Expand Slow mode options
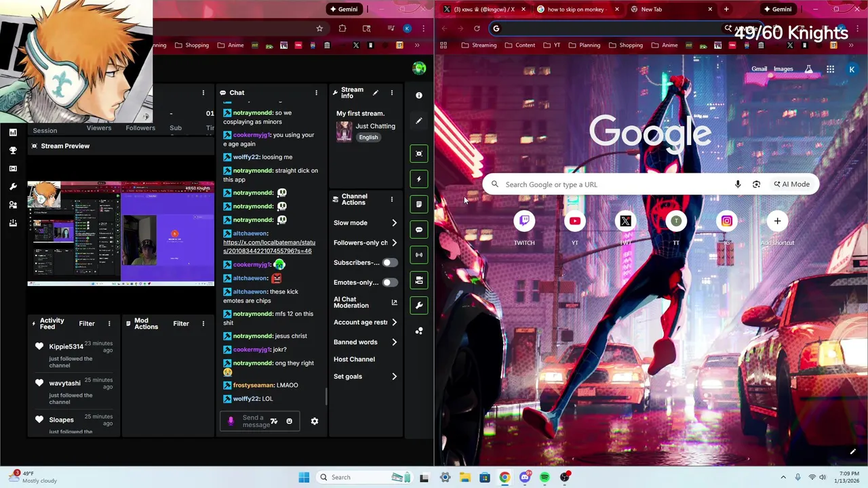Viewport: 868px width, 488px height. click(394, 223)
